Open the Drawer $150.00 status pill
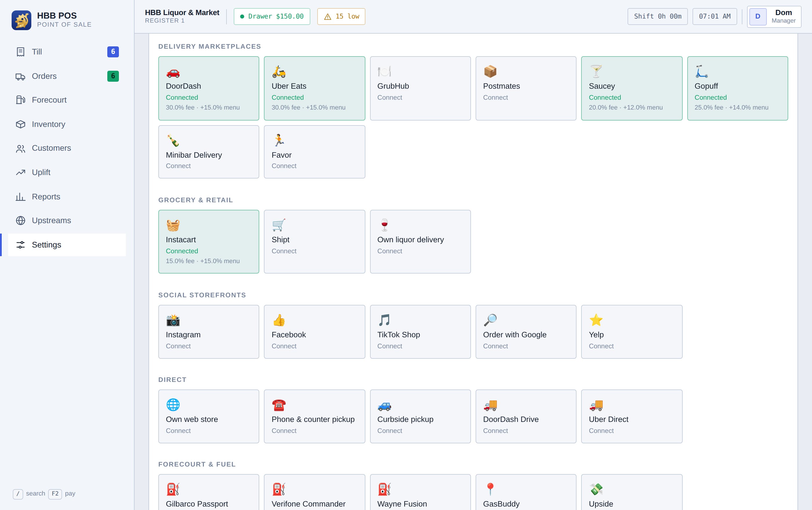The height and width of the screenshot is (510, 812). [272, 17]
